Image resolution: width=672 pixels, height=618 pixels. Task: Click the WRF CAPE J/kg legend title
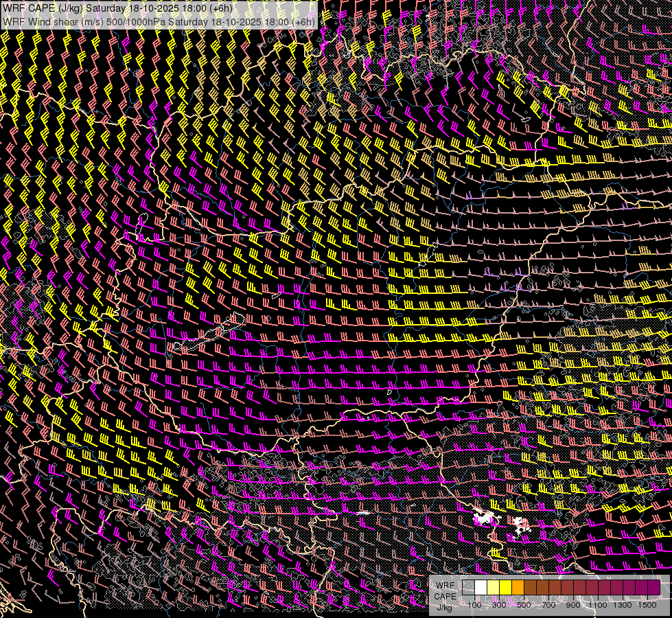(x=445, y=596)
